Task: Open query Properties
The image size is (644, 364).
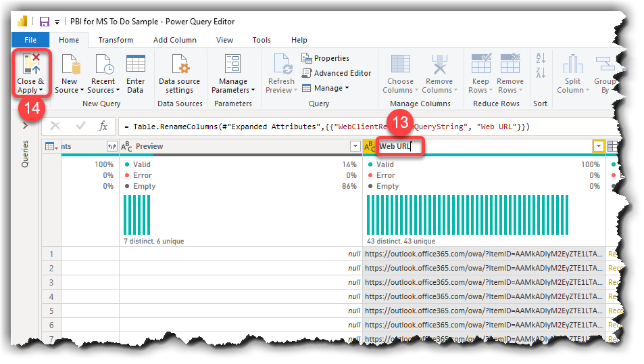Action: (x=325, y=58)
